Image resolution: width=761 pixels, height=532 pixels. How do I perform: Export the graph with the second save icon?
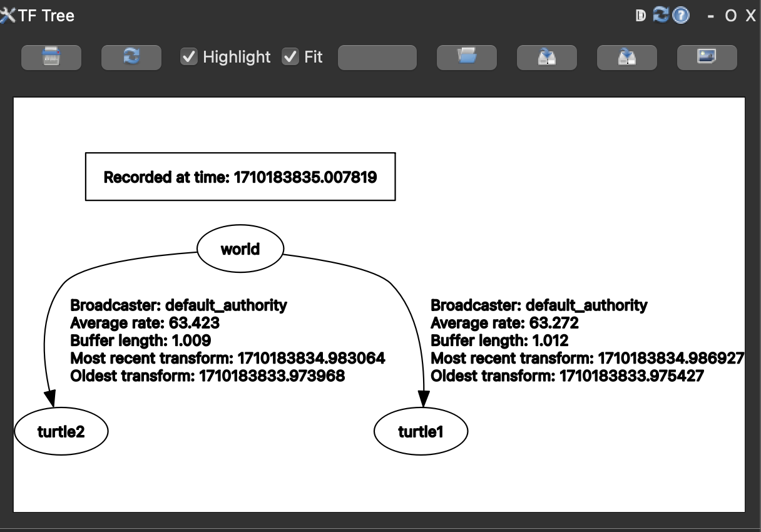click(x=627, y=57)
